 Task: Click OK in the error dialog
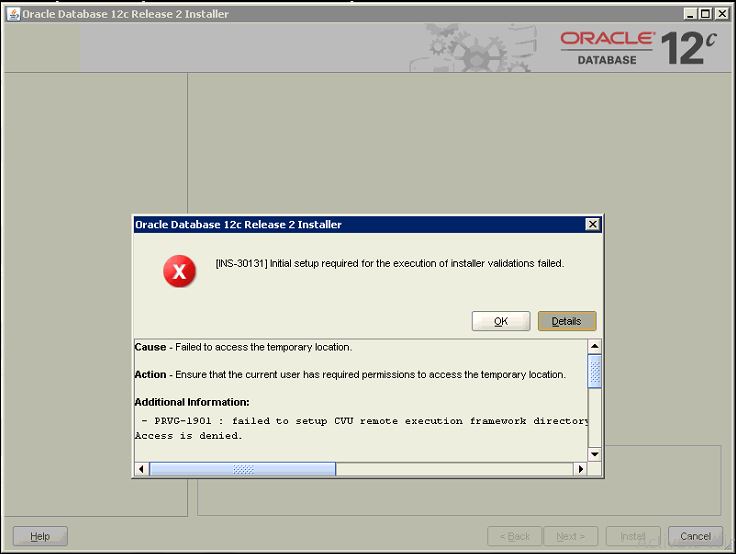pos(501,321)
